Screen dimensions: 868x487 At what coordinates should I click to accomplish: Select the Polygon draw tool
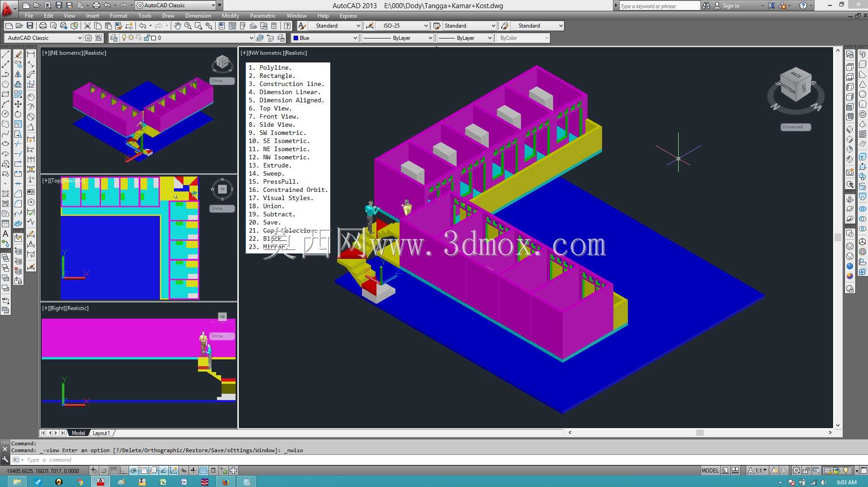(x=5, y=84)
